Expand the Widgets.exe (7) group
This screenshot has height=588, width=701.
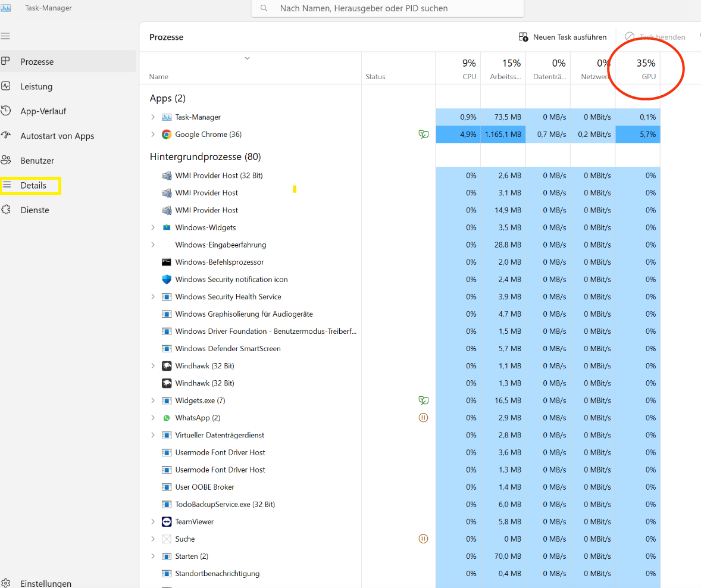(153, 400)
